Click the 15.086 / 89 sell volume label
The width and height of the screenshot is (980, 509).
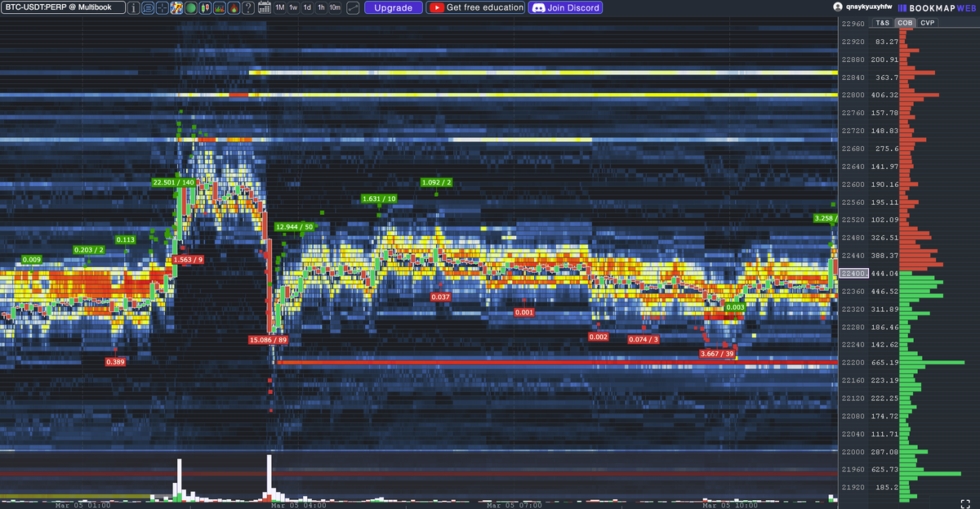(x=269, y=339)
